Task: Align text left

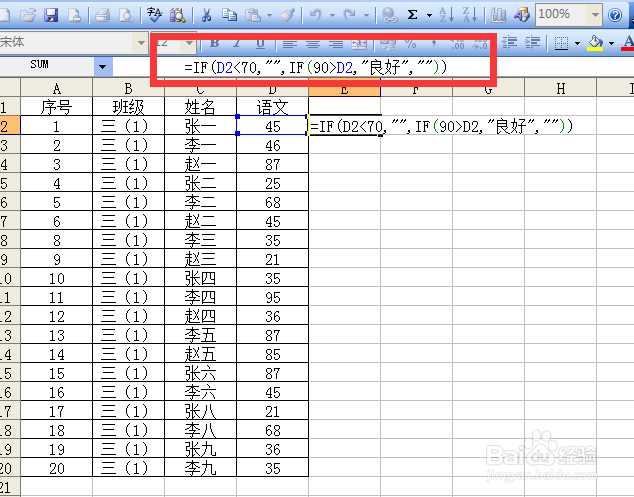Action: pyautogui.click(x=290, y=43)
